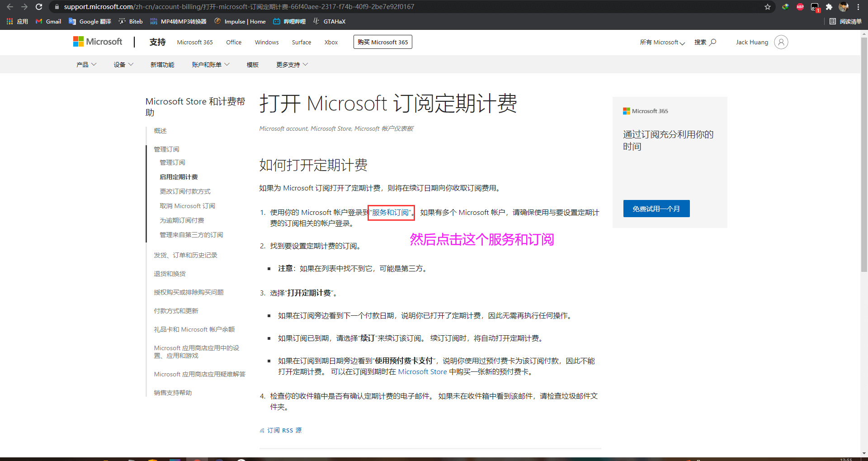Viewport: 868px width, 461px height.
Task: Open the Xbox header link
Action: click(x=331, y=42)
